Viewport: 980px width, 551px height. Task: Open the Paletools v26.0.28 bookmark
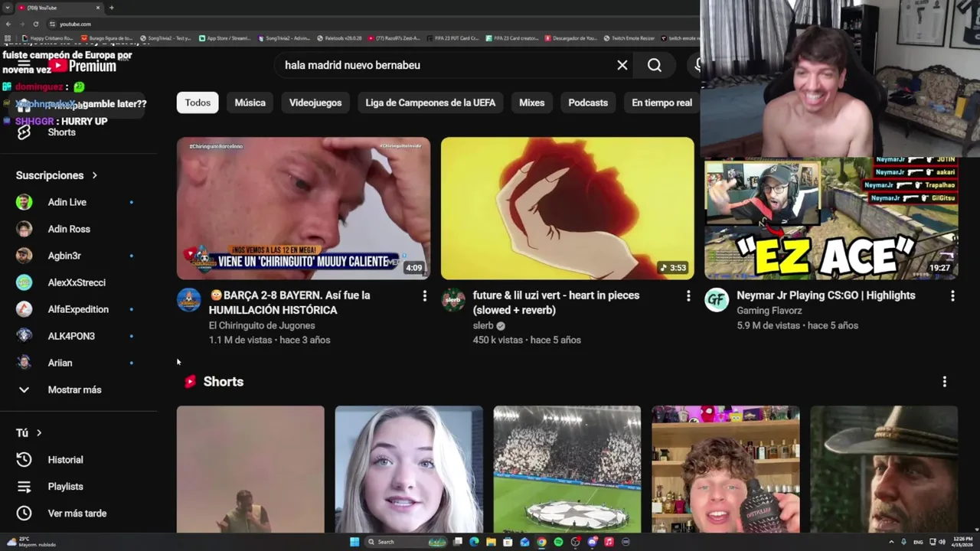[338, 38]
